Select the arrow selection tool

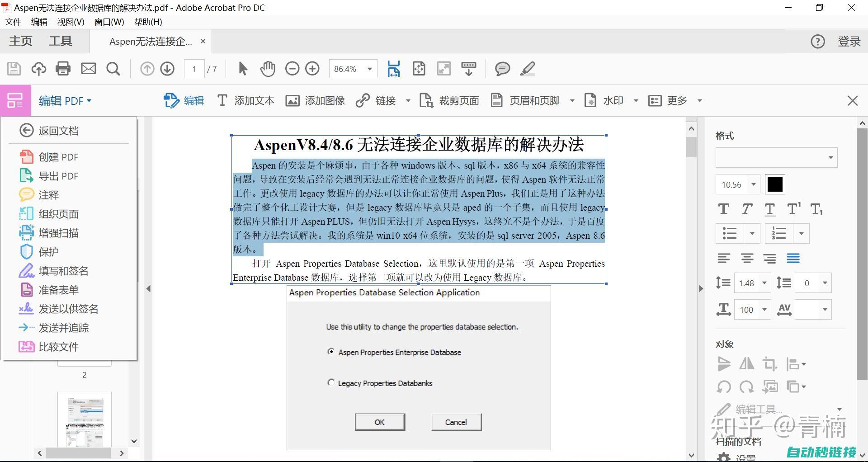tap(243, 69)
